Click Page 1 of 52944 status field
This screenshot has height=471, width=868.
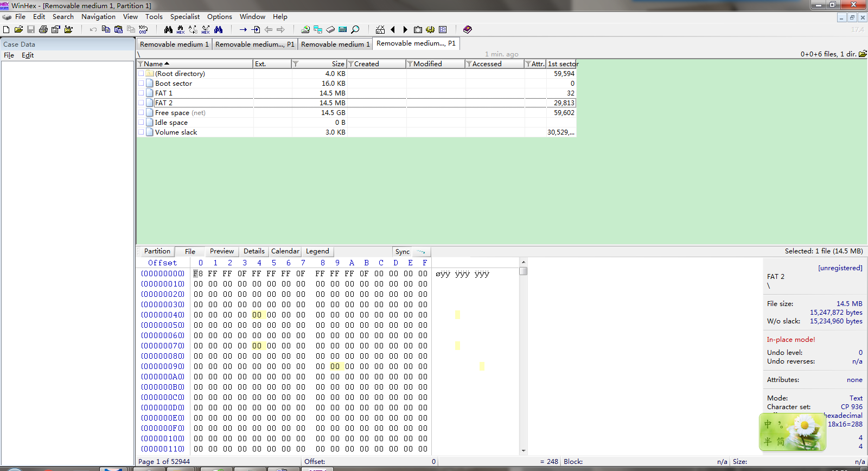point(164,462)
